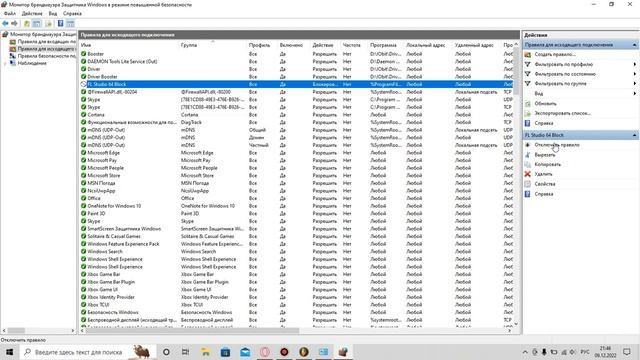Image resolution: width=640 pixels, height=360 pixels.
Task: Open Фильтровать по группе submenu
Action: tap(580, 84)
